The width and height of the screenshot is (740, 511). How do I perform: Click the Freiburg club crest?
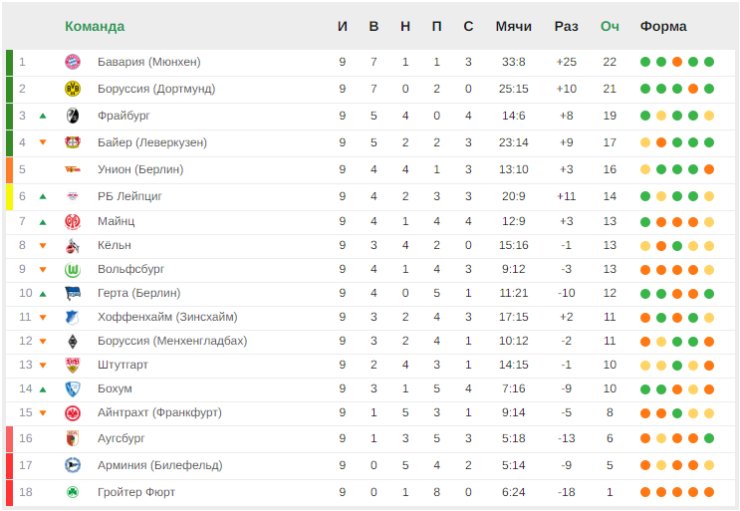[73, 116]
